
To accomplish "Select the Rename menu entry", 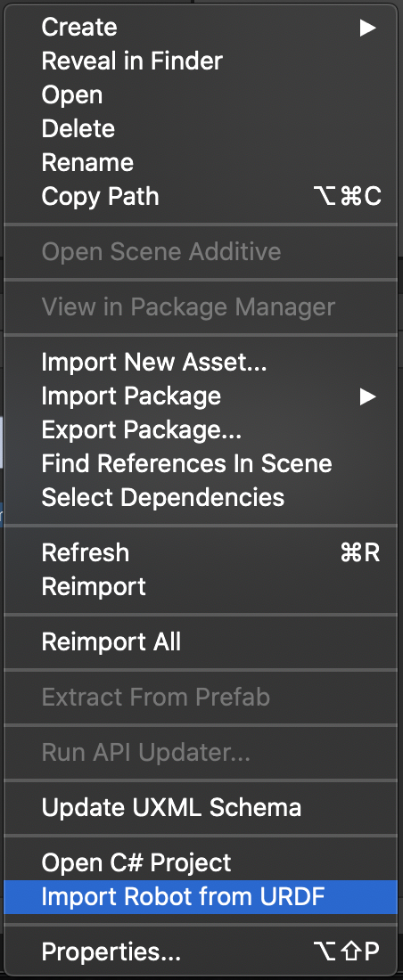I will tap(201, 162).
